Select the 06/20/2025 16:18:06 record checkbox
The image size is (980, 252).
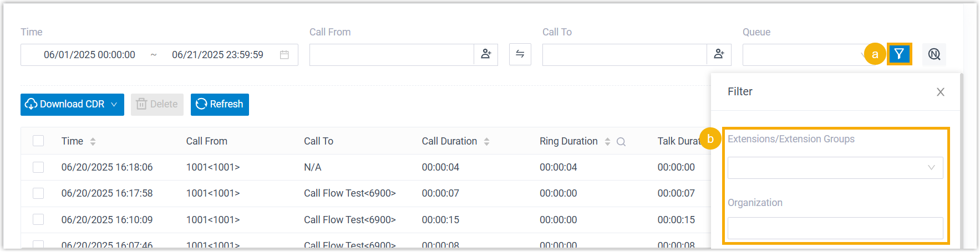pos(38,167)
